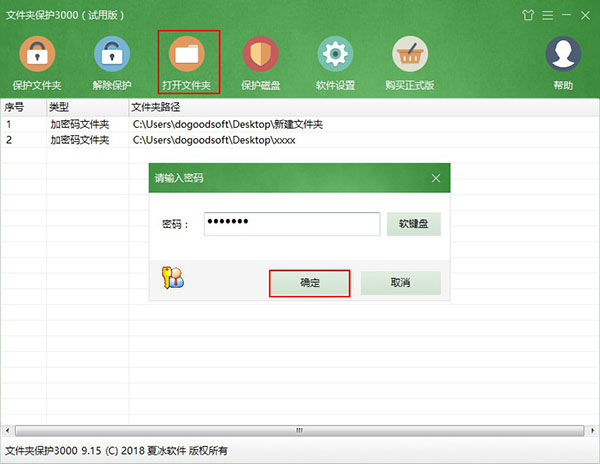Close the 请输入密码 dialog
Viewport: 600px width, 464px height.
click(x=436, y=178)
